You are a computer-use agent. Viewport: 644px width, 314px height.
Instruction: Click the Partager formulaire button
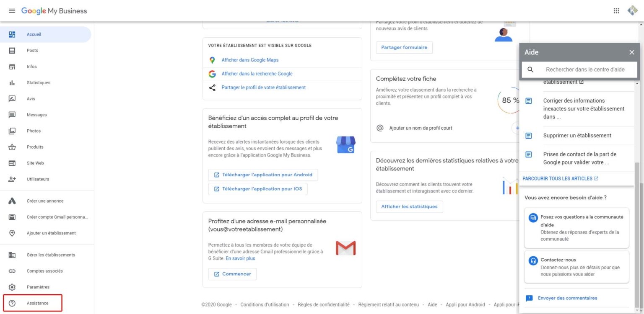coord(404,47)
